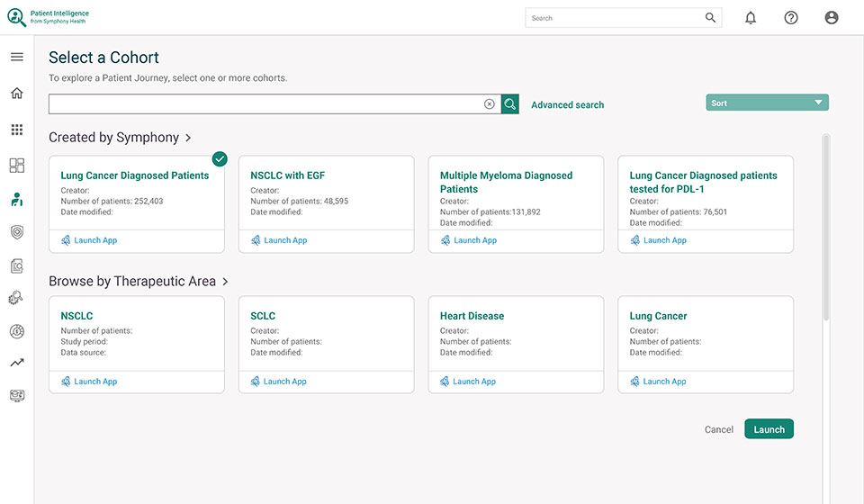This screenshot has height=504, width=864.
Task: Launch App for Lung Cancer Diagnosed Patients
Action: 89,240
